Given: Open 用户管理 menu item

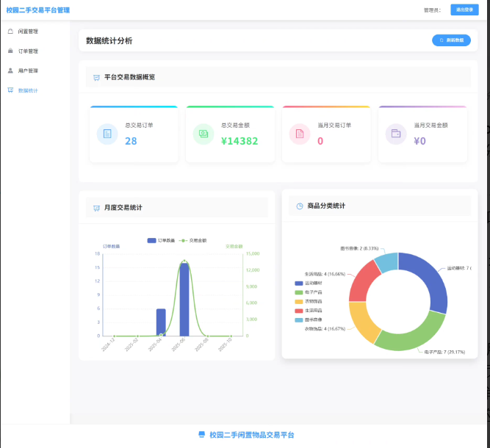Looking at the screenshot, I should [x=35, y=71].
